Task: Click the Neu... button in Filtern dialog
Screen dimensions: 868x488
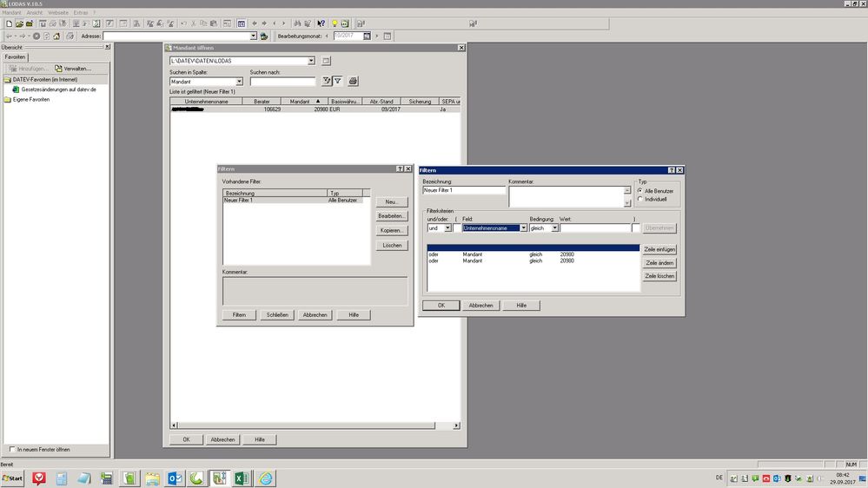Action: 392,202
